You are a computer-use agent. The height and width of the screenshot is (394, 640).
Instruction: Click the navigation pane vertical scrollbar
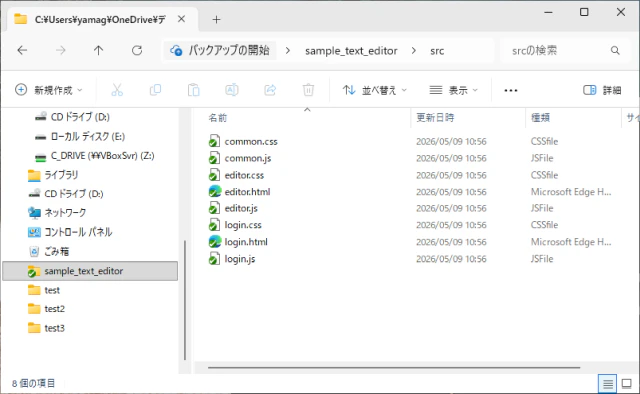pyautogui.click(x=185, y=300)
